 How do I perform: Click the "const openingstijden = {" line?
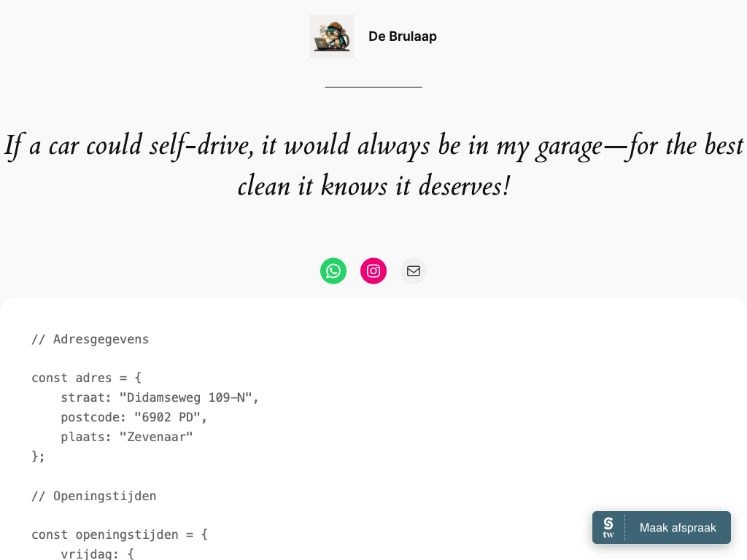pyautogui.click(x=120, y=534)
